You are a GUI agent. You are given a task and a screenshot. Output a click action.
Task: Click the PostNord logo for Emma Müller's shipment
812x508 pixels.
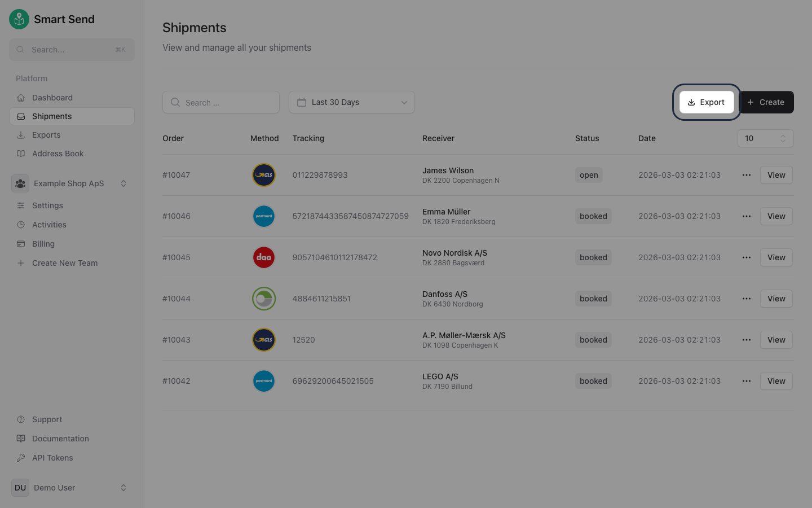(263, 216)
